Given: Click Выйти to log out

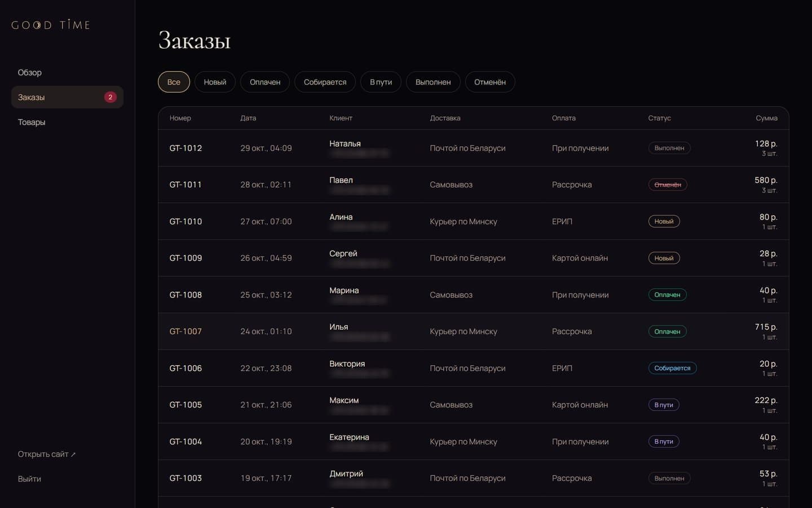Looking at the screenshot, I should (x=29, y=479).
